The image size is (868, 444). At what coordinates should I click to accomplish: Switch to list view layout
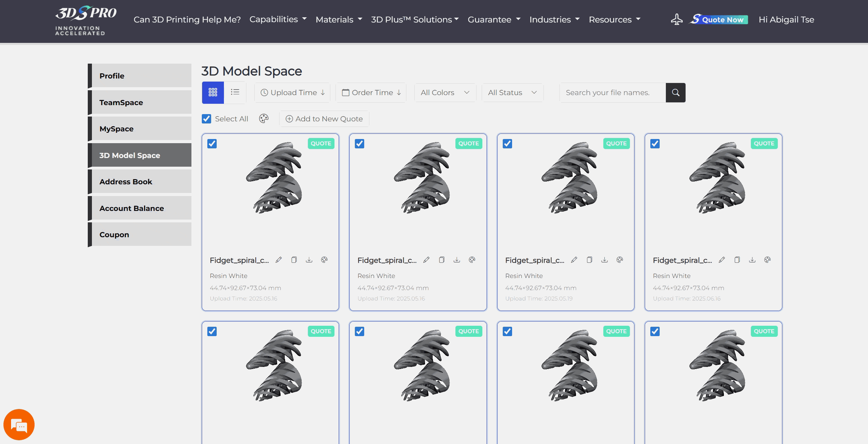tap(235, 92)
